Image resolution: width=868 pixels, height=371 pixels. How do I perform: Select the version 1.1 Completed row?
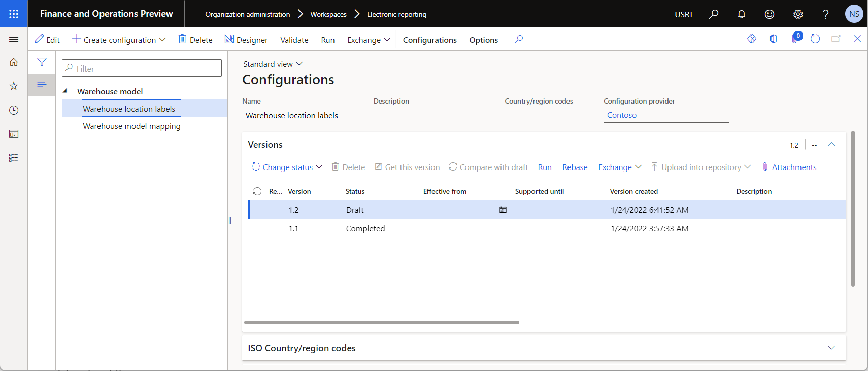tap(547, 228)
